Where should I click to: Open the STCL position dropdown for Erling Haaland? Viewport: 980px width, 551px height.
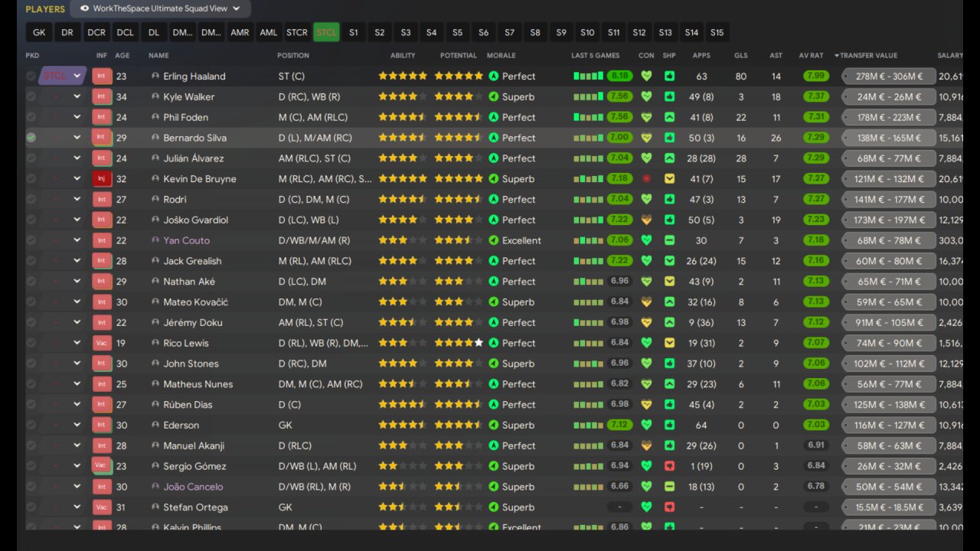[63, 77]
